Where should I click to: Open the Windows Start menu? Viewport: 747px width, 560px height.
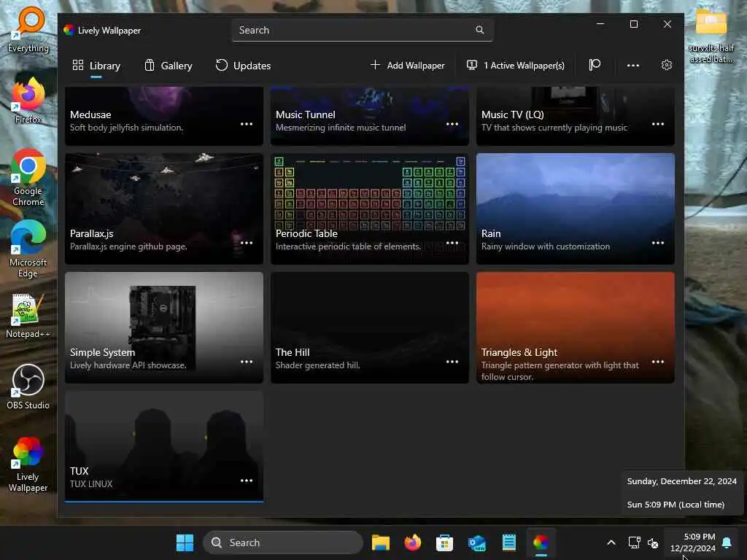point(185,542)
